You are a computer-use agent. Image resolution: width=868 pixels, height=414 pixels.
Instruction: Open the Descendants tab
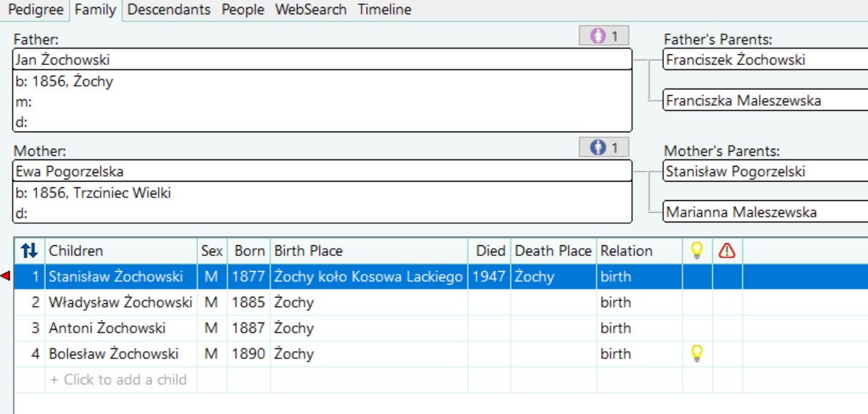pos(169,10)
